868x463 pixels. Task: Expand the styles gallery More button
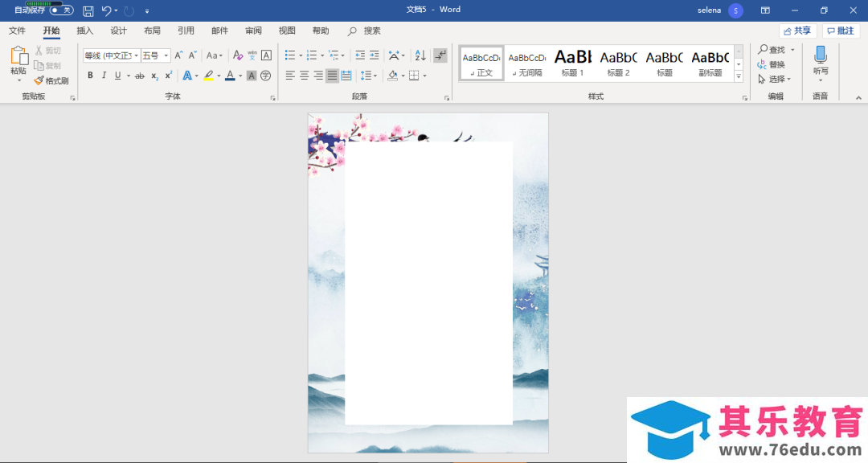(739, 77)
